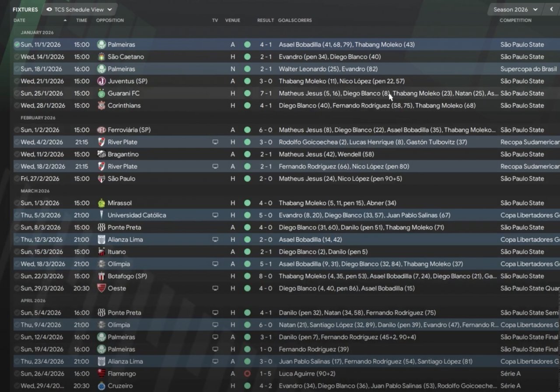Click the RESULT column header
This screenshot has height=392, width=560.
[x=266, y=20]
